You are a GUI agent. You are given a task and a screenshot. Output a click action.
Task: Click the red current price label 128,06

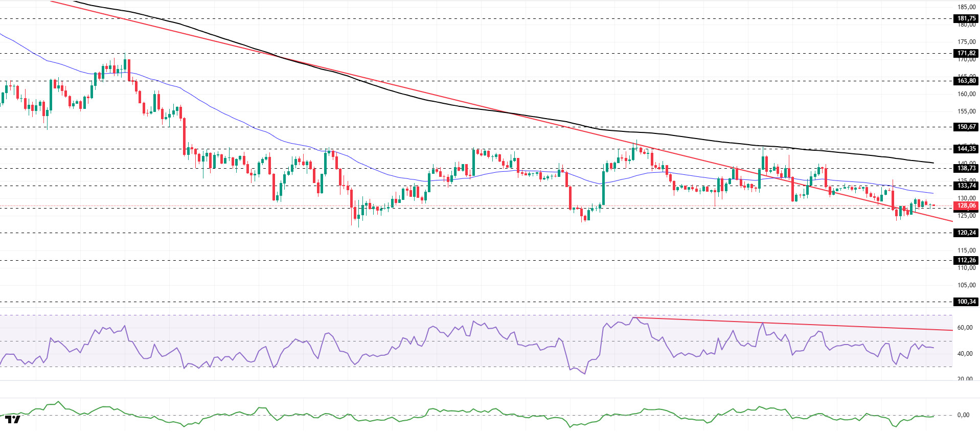pyautogui.click(x=966, y=206)
